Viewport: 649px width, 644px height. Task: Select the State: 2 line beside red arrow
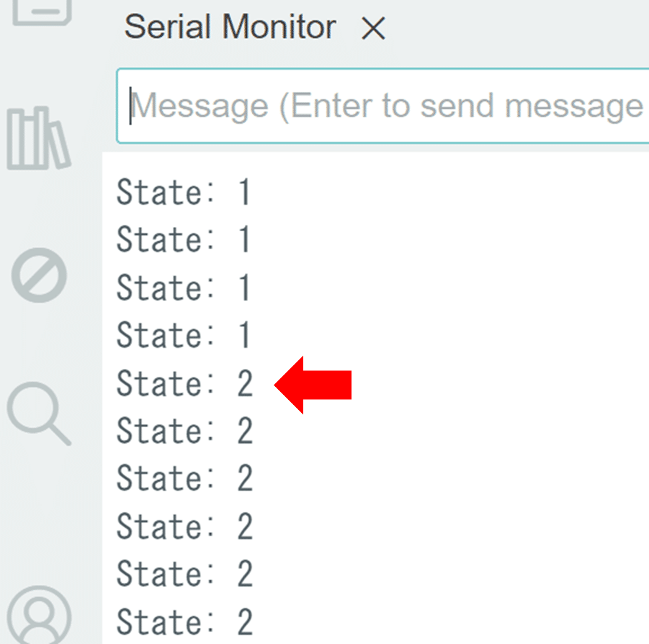click(x=184, y=383)
